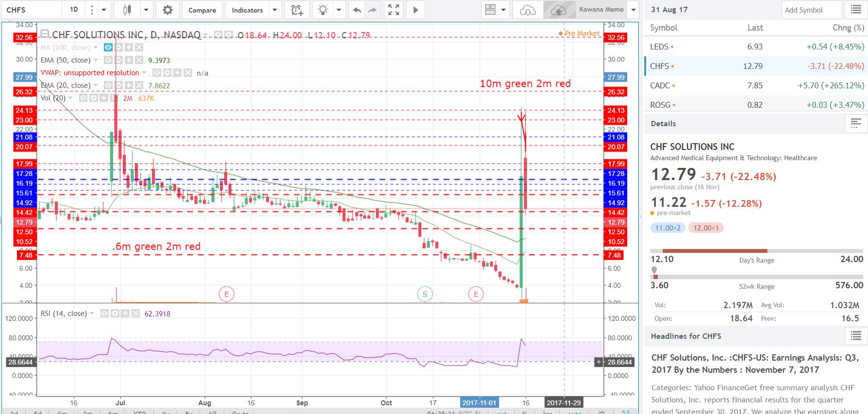Enter fullscreen mode for the chart

click(394, 10)
